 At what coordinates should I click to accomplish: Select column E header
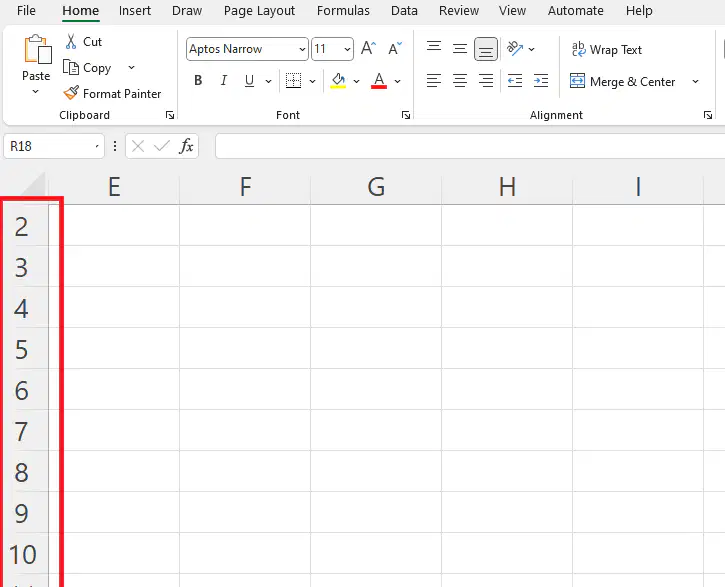pos(114,187)
